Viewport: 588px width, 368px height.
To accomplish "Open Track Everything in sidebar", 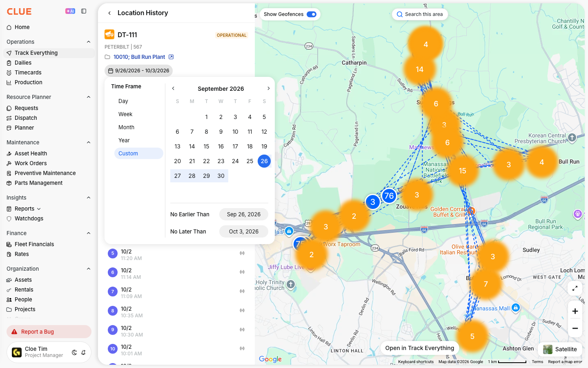I will tap(49, 53).
